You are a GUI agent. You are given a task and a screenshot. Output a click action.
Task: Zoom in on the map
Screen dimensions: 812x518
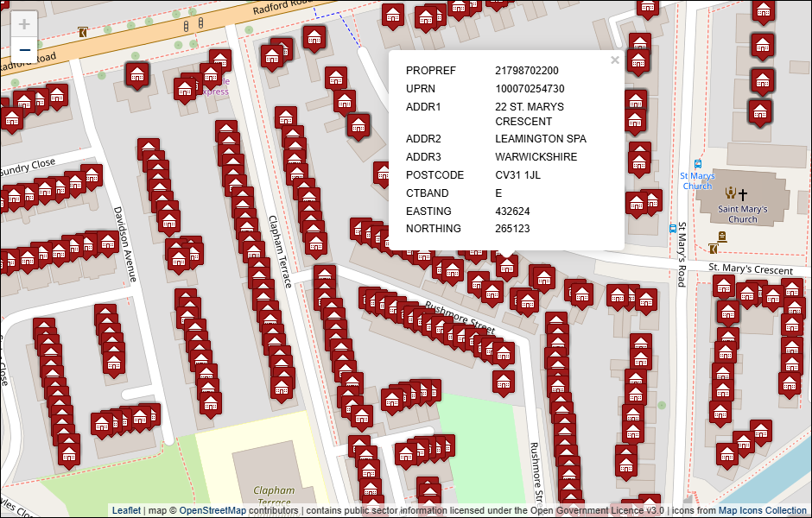coord(24,24)
